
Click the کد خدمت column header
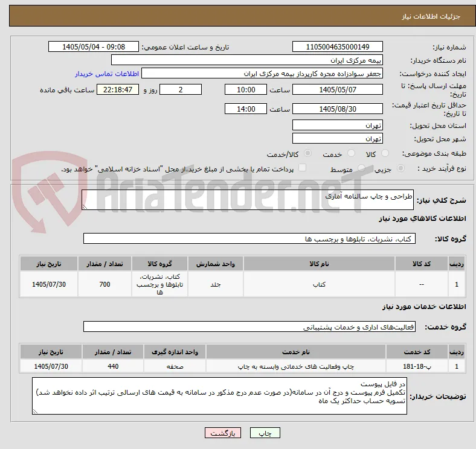pos(417,351)
